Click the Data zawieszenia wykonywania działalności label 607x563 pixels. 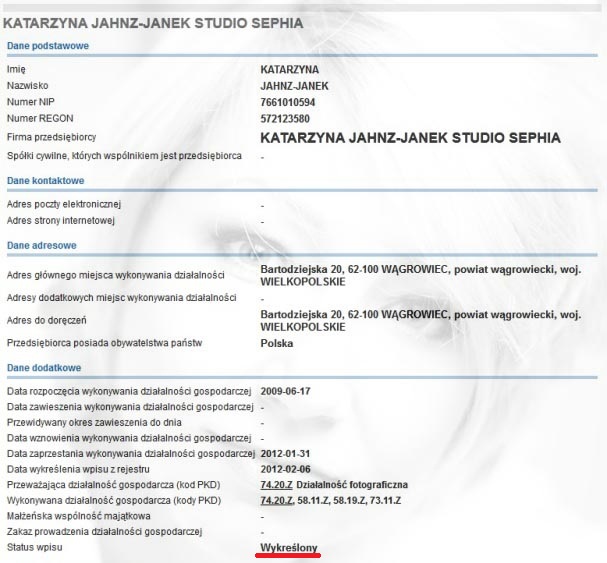coord(130,407)
